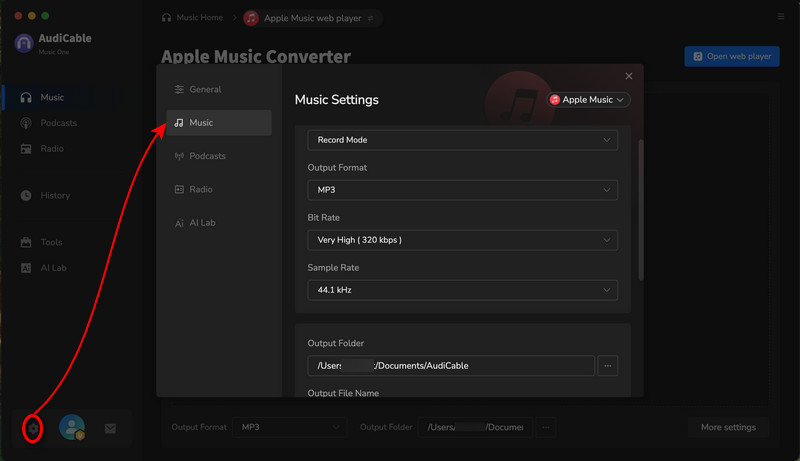Switch to General settings tab
Image resolution: width=800 pixels, height=461 pixels.
tap(219, 89)
